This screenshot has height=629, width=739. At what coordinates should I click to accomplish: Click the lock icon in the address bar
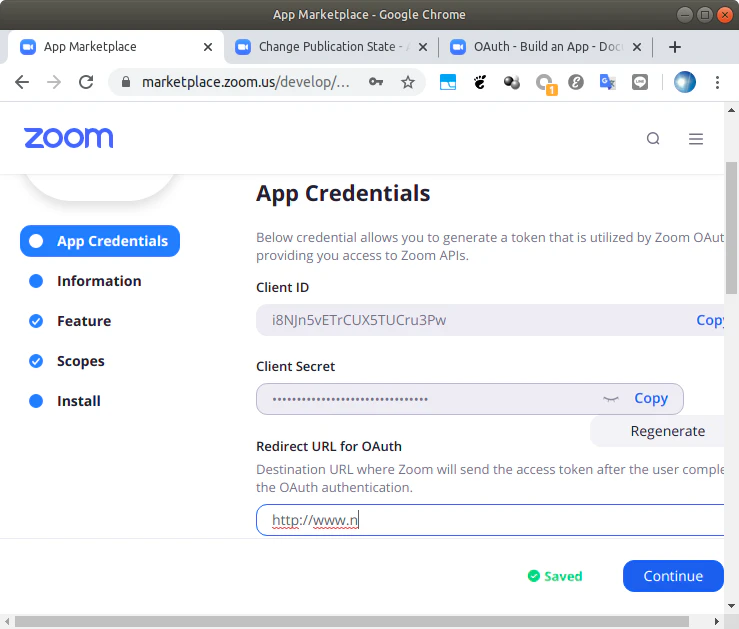[x=126, y=82]
